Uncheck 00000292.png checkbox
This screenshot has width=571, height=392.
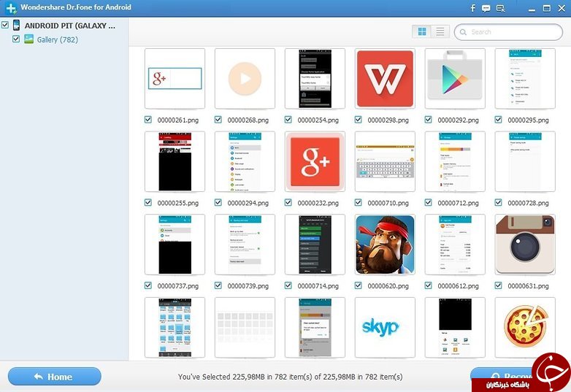428,120
